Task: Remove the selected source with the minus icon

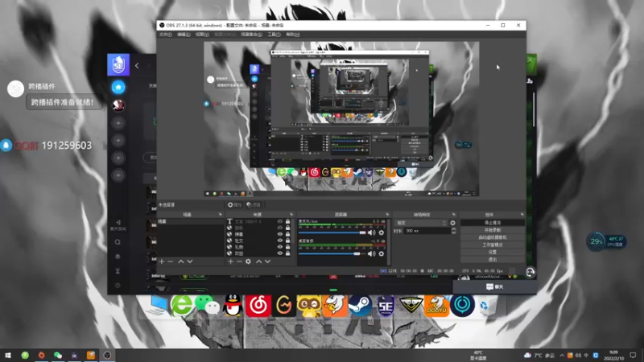Action: (x=239, y=261)
